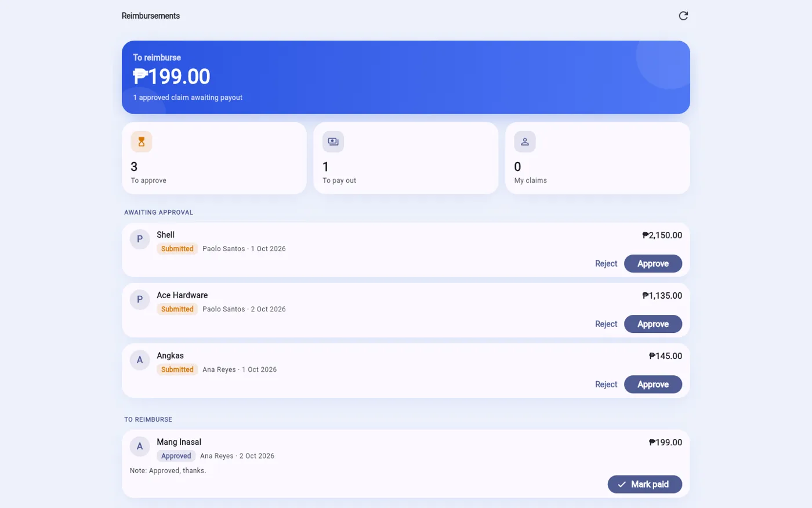Mark the Mang Inasal claim as paid

(x=645, y=484)
